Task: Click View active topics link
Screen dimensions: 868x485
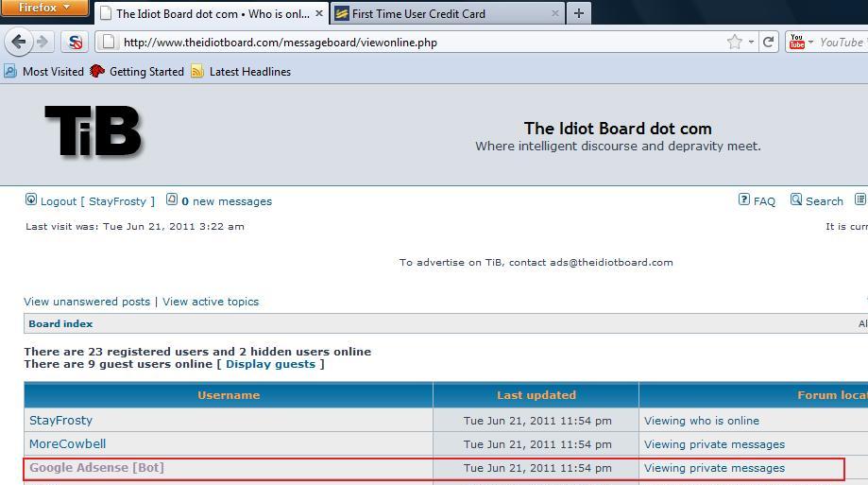Action: [x=211, y=302]
